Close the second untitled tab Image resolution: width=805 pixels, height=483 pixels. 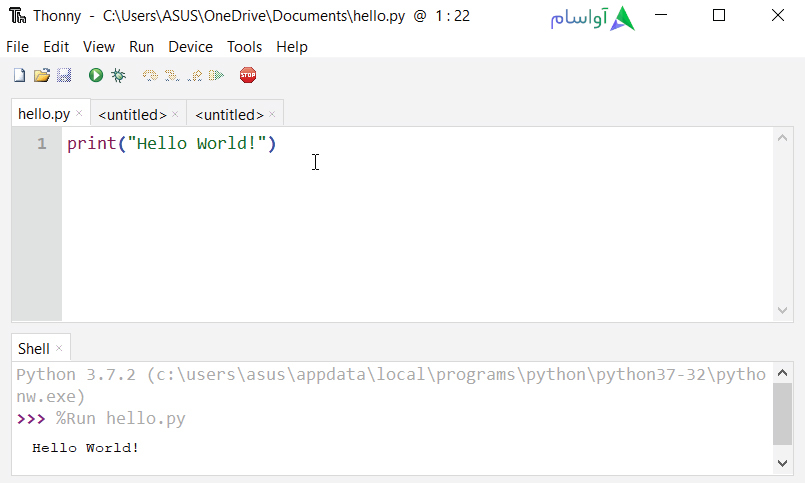[272, 114]
